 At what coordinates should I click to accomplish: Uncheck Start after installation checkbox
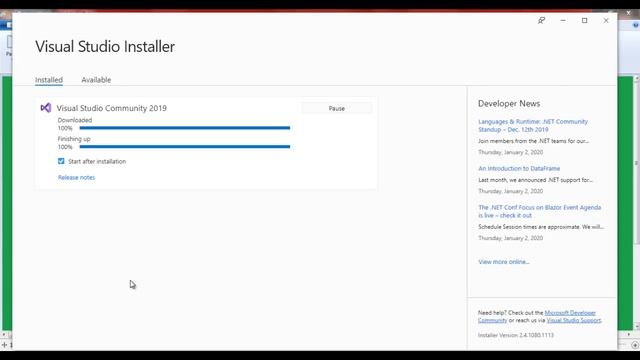pyautogui.click(x=61, y=161)
